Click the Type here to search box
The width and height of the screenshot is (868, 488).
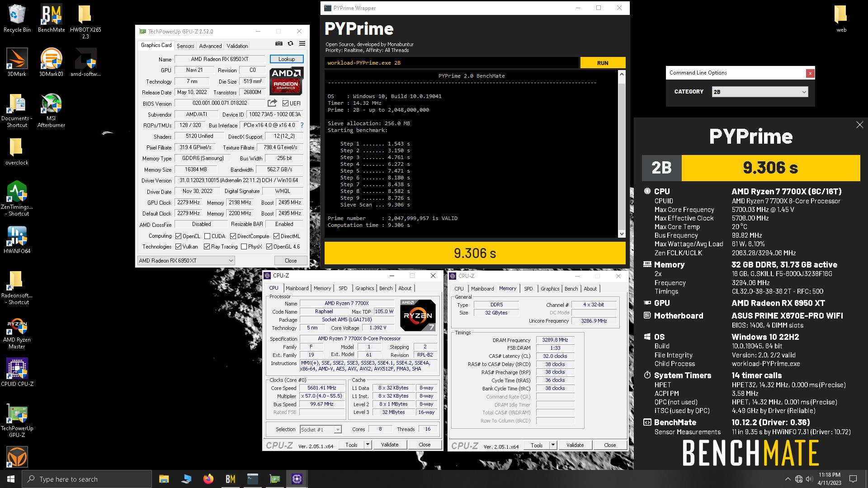tap(87, 479)
